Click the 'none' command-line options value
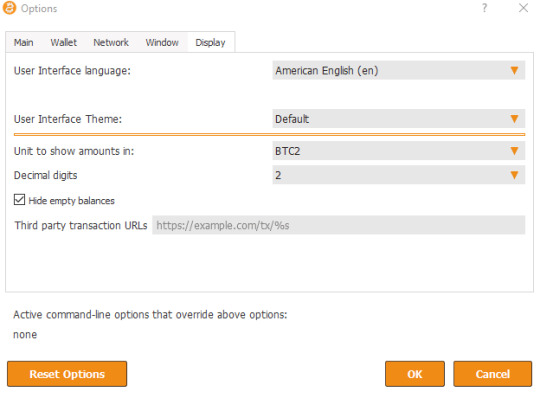The height and width of the screenshot is (398, 540). point(25,335)
